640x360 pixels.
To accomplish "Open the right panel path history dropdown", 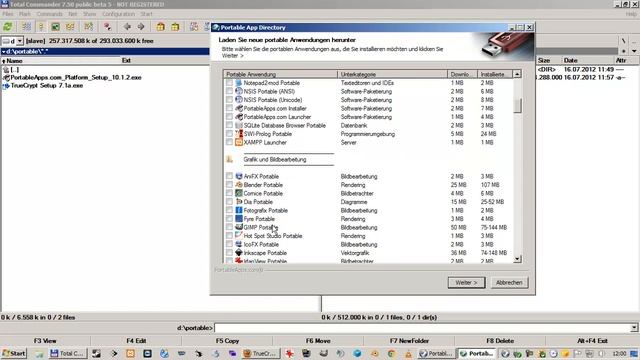I will (634, 51).
